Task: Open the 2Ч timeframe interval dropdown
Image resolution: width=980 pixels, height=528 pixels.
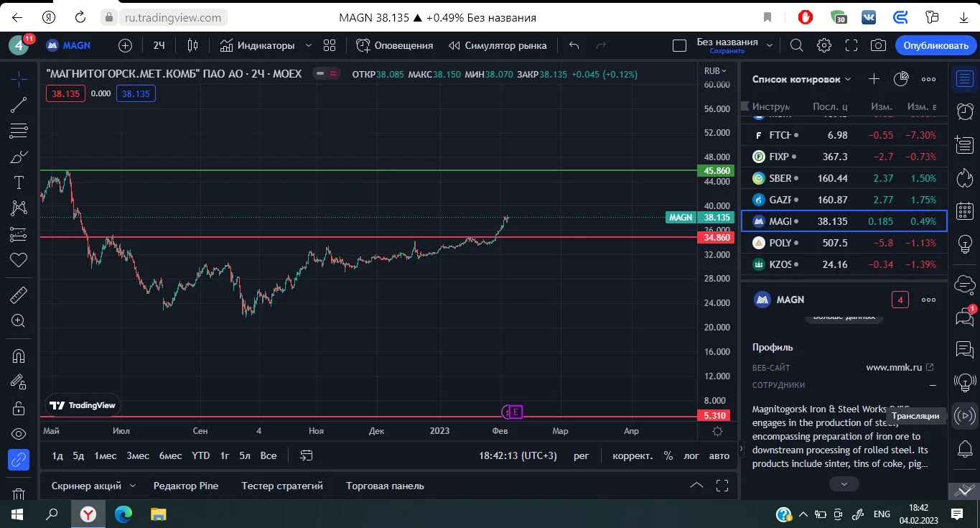Action: (x=159, y=45)
